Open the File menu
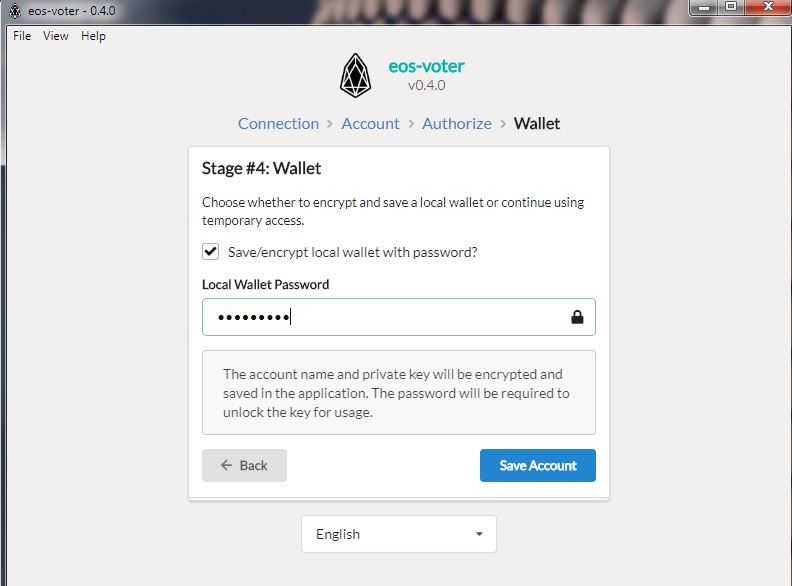This screenshot has width=792, height=586. 22,36
